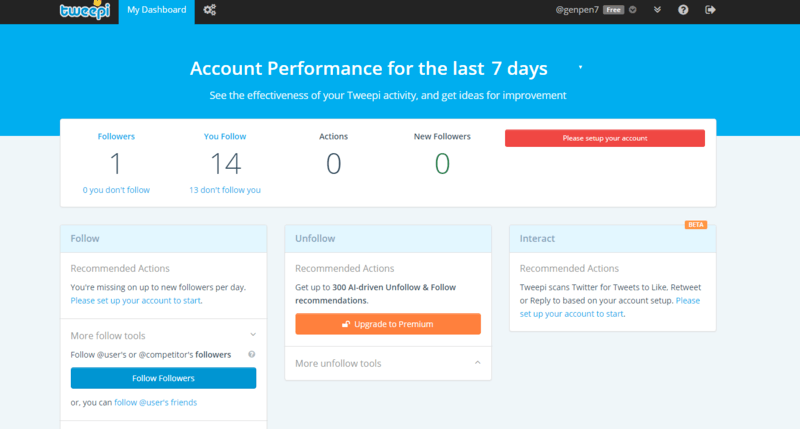Collapse the More follow tools section
The width and height of the screenshot is (800, 429).
tap(252, 334)
